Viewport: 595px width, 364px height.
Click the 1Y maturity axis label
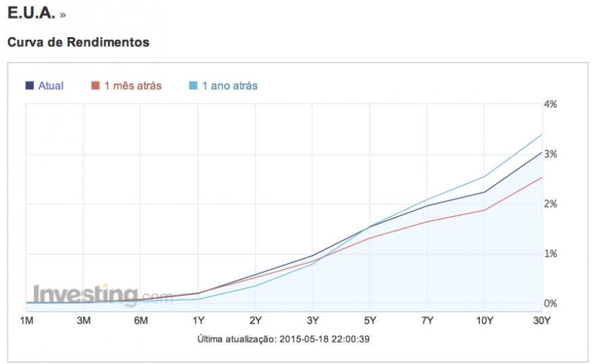coord(198,320)
